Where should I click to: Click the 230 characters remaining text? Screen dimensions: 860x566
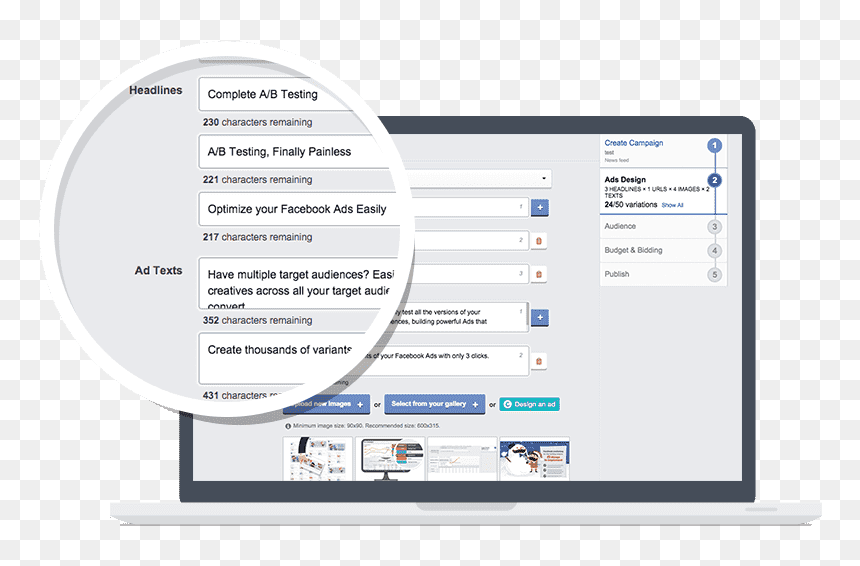coord(257,122)
